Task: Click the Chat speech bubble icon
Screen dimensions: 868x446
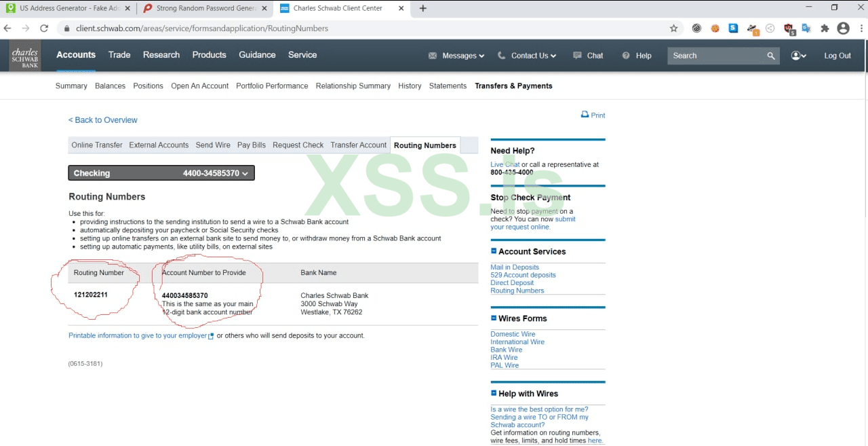Action: (x=577, y=56)
